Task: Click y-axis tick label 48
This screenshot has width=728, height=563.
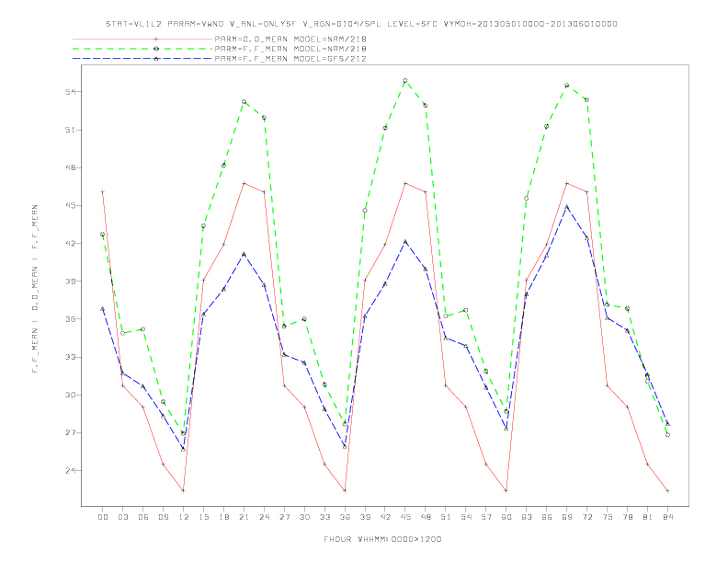Action: (x=70, y=167)
